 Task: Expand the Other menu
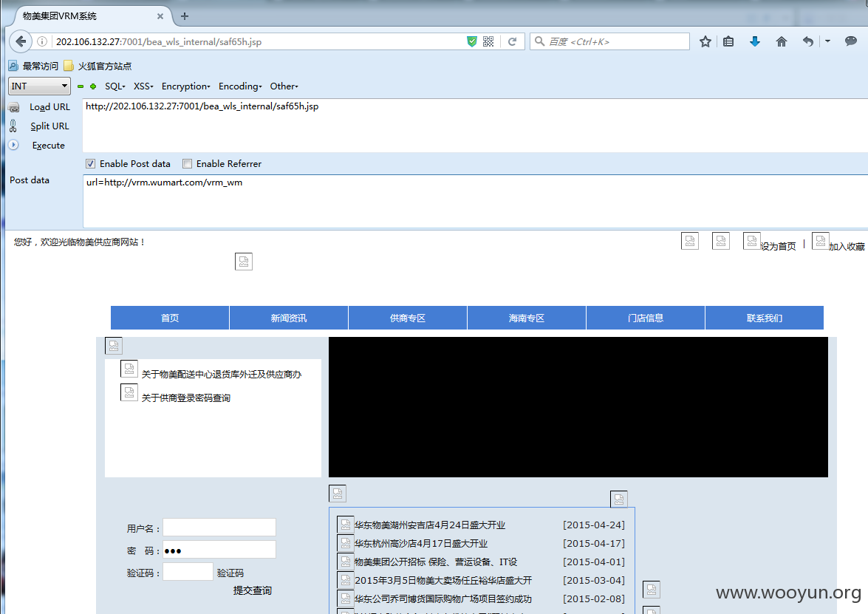284,86
